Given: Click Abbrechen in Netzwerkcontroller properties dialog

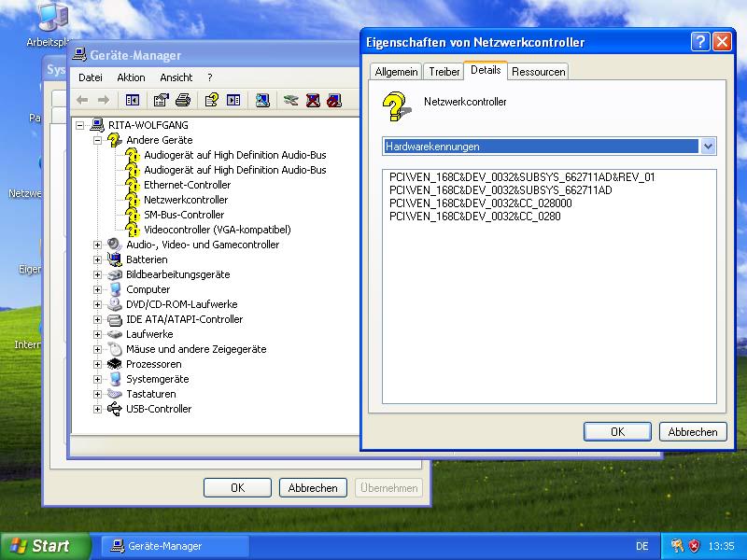Looking at the screenshot, I should click(x=693, y=431).
